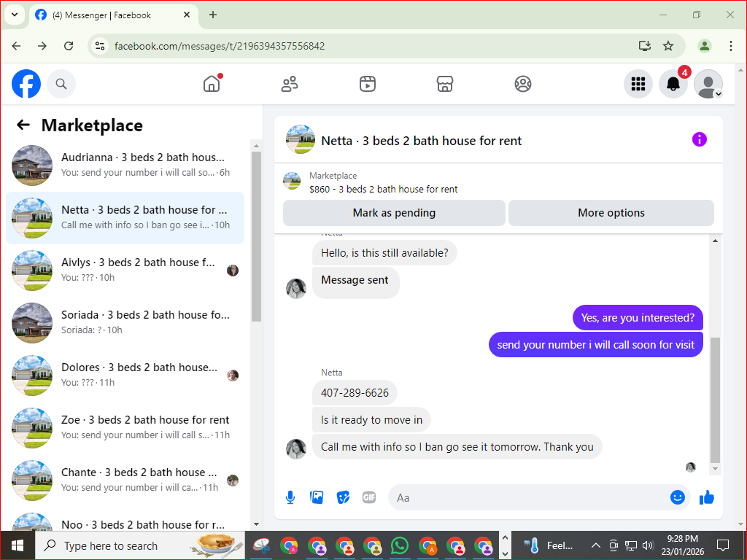Viewport: 747px width, 560px height.
Task: Open Soriada conversation
Action: (125, 322)
